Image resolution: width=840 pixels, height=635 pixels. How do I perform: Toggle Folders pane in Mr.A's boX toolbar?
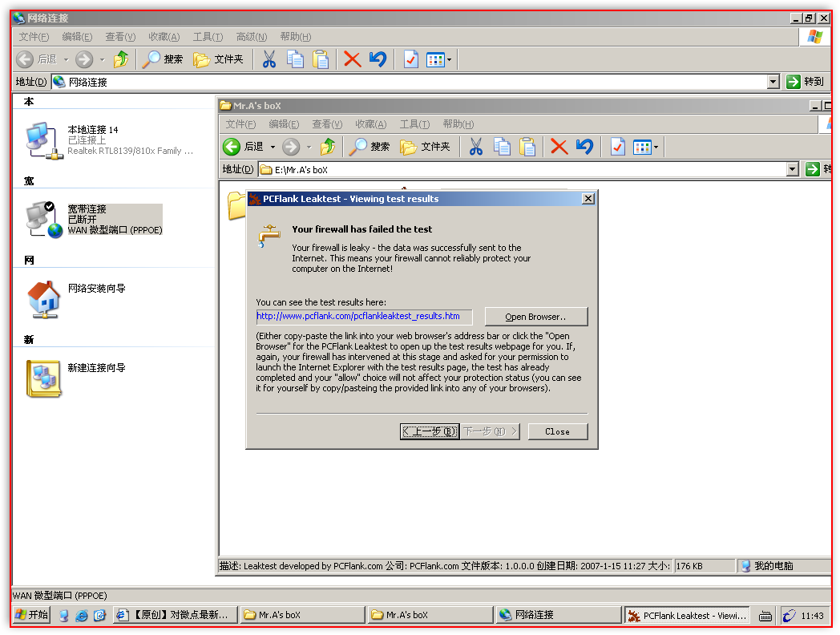[x=425, y=146]
